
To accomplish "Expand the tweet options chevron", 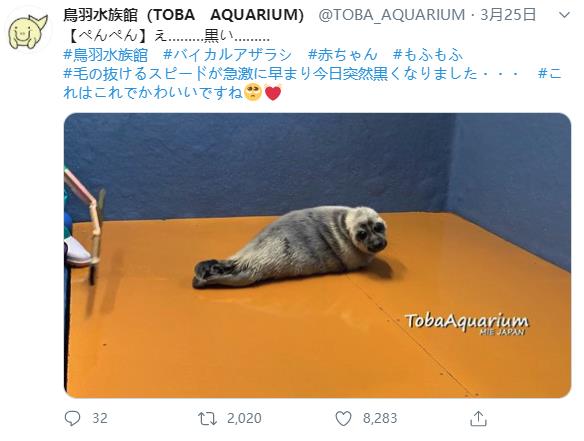I will pyautogui.click(x=565, y=15).
